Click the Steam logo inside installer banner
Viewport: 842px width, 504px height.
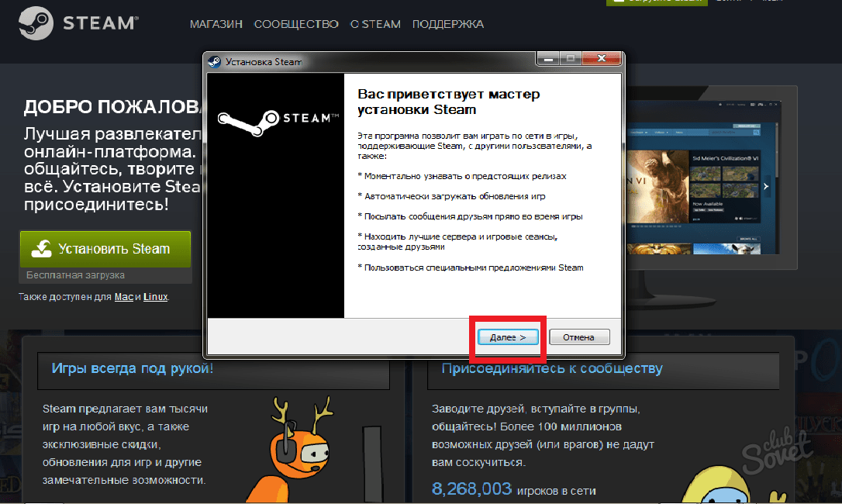(x=275, y=119)
